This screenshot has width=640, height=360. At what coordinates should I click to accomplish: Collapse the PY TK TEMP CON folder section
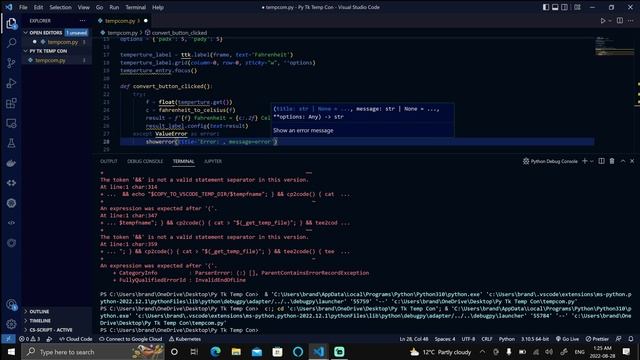[48, 51]
